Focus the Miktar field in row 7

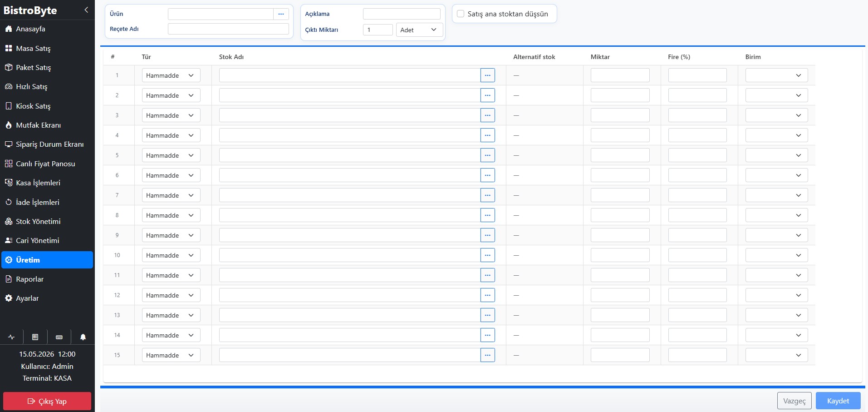(x=620, y=195)
